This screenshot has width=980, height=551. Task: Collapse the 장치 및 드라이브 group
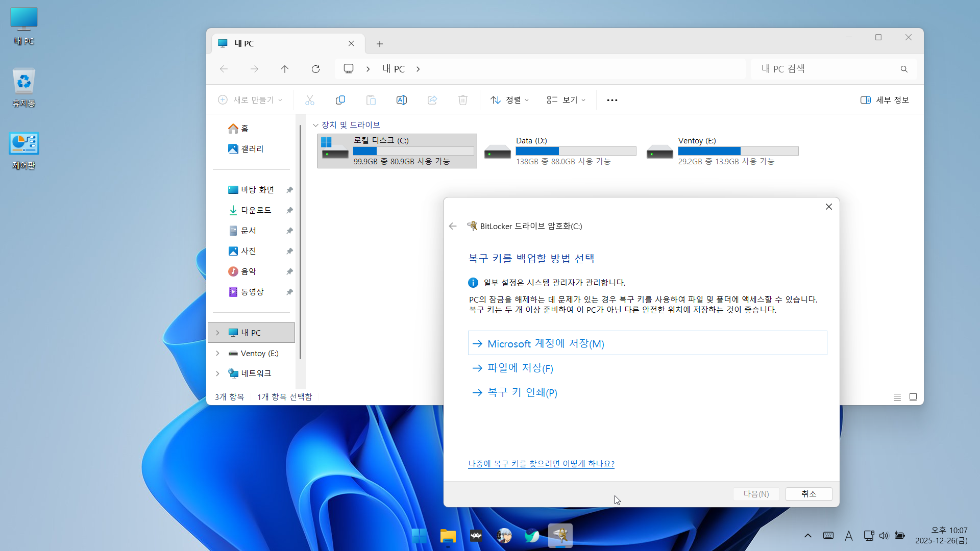[x=315, y=125]
